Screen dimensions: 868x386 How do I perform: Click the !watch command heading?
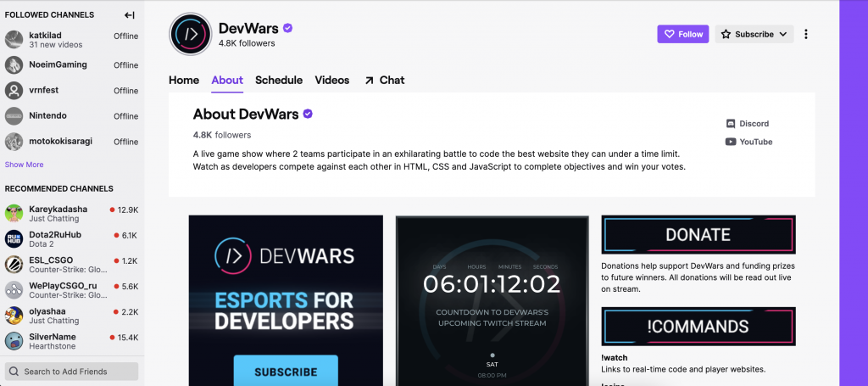615,358
